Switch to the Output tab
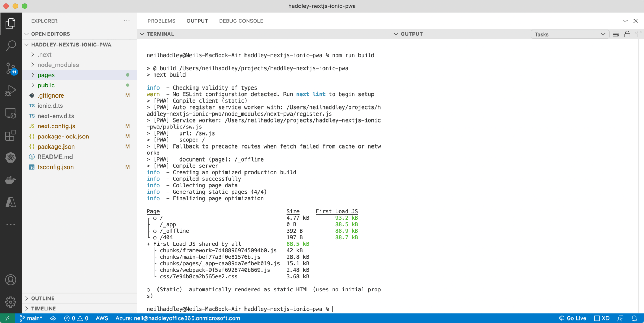This screenshot has height=323, width=644. pos(197,21)
